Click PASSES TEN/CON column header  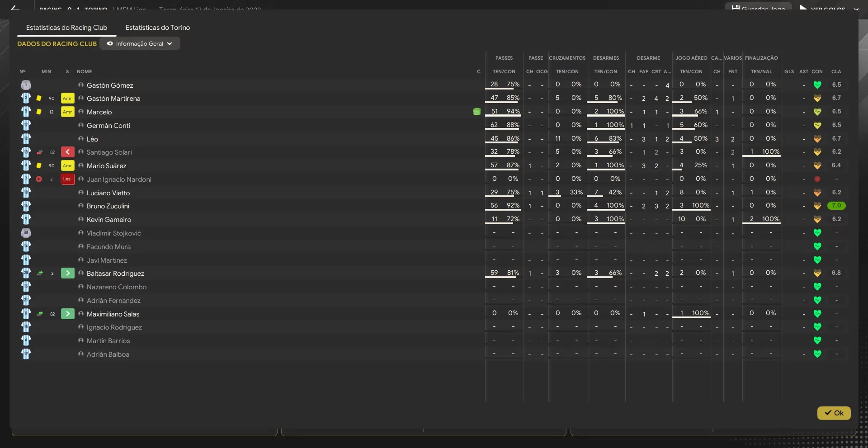(504, 71)
